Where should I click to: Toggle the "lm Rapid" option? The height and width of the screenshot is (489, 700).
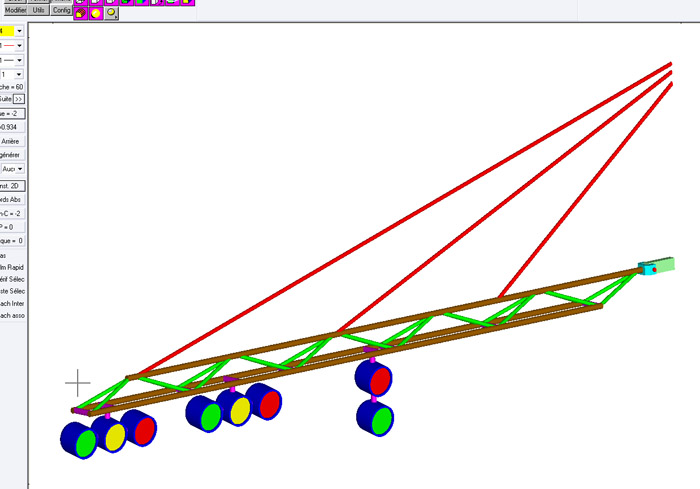pyautogui.click(x=12, y=267)
